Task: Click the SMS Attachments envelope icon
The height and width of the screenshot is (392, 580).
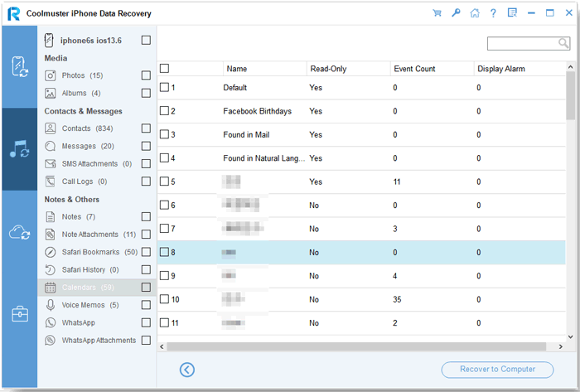Action: pos(50,164)
